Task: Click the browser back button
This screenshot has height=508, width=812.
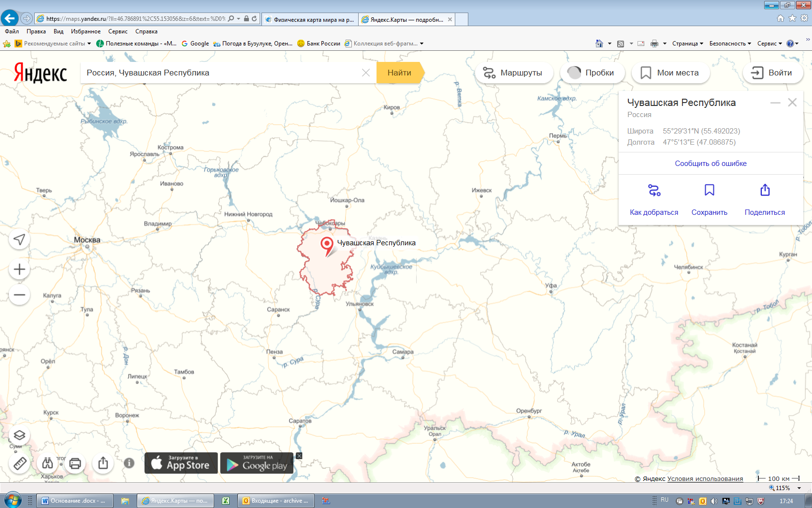Action: pos(9,18)
